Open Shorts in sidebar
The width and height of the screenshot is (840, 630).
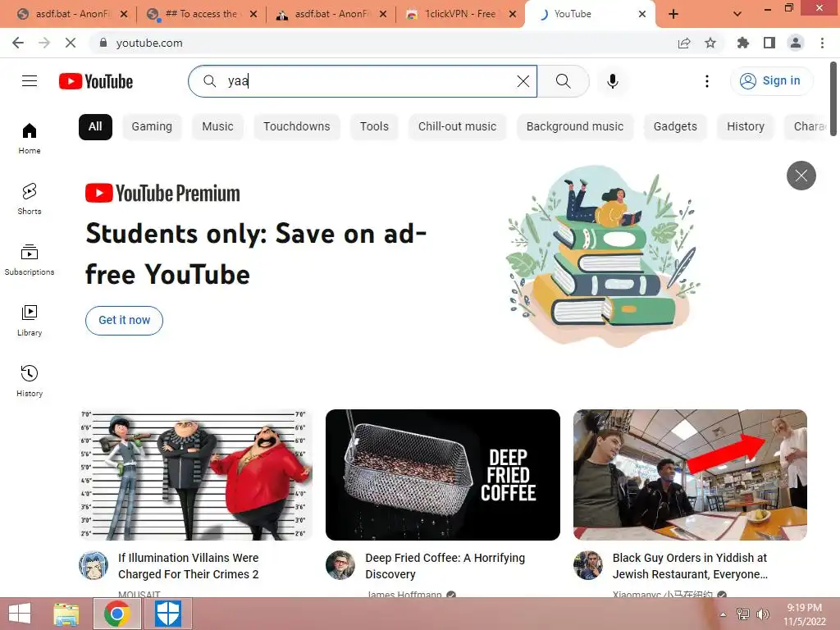click(30, 199)
